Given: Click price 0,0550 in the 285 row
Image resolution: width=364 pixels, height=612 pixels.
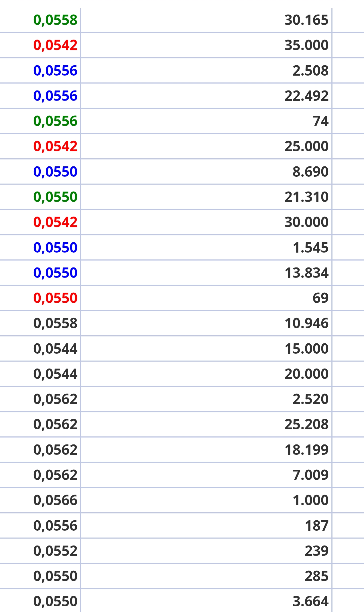Looking at the screenshot, I should pos(55,576).
